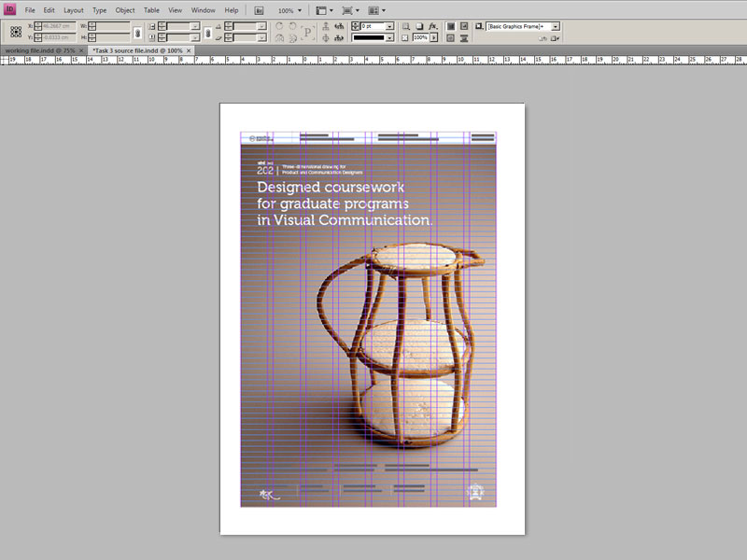Expand the Basic Graphics Frame style dropdown
This screenshot has height=560, width=747.
pos(555,27)
